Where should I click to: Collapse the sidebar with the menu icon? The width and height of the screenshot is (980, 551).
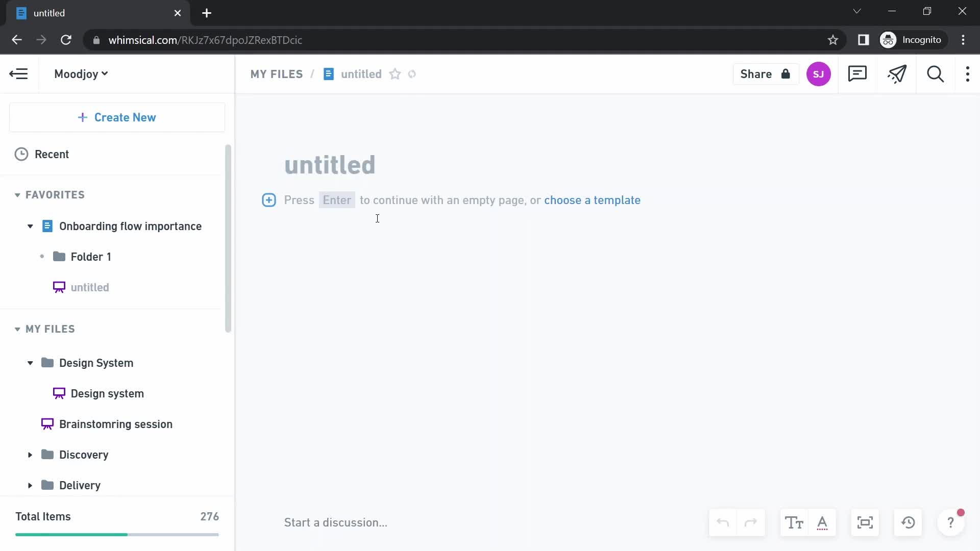click(19, 74)
